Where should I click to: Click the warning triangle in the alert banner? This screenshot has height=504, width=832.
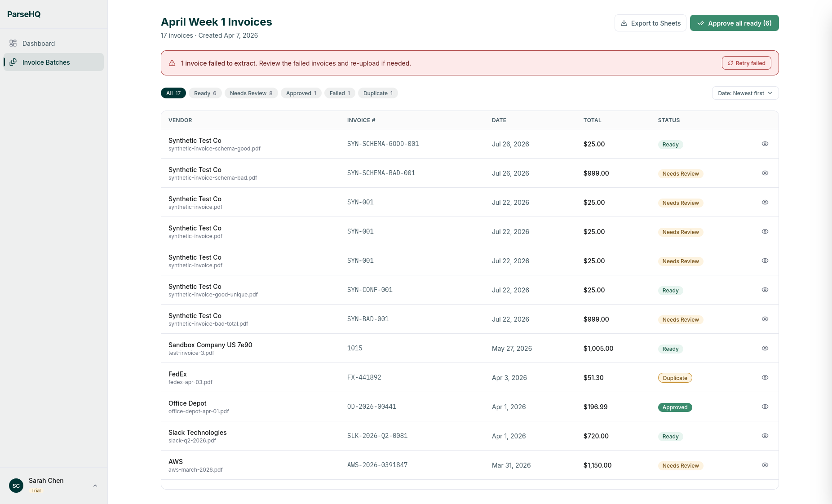point(172,63)
